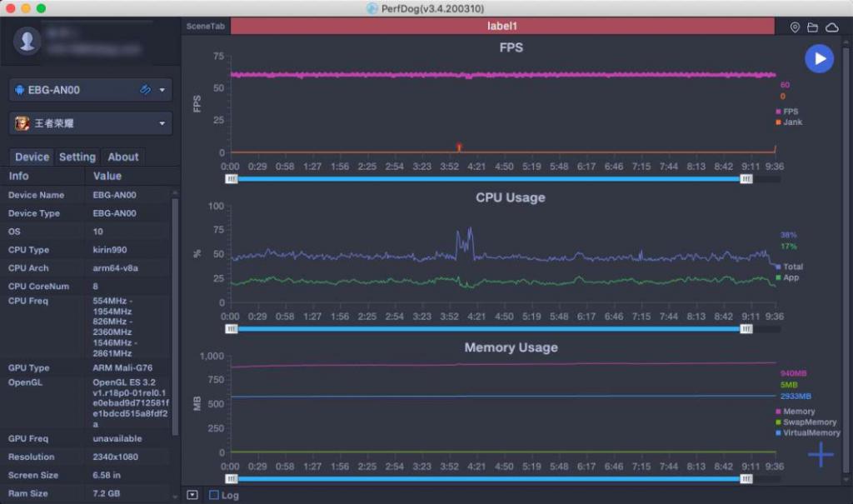
Task: Click right handle of CPU Usage range slider
Action: (x=746, y=329)
